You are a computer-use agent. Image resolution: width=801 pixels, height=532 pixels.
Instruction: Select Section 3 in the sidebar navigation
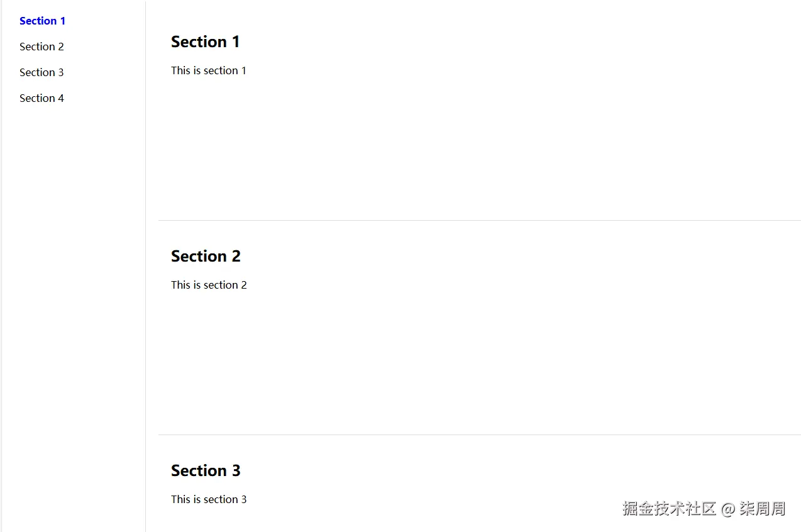click(x=41, y=72)
